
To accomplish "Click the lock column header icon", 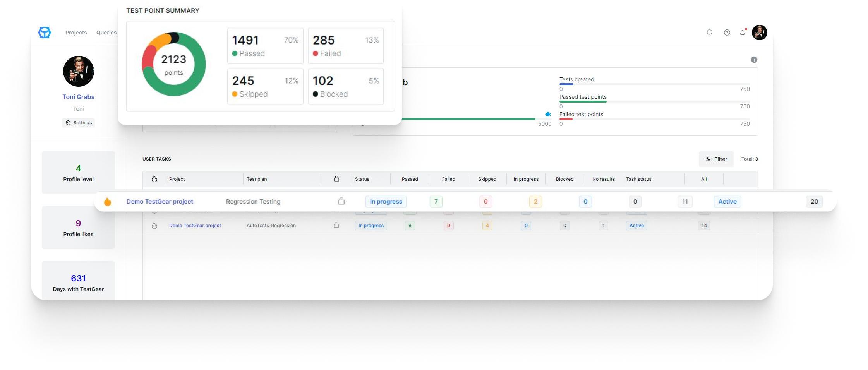I will click(x=336, y=179).
